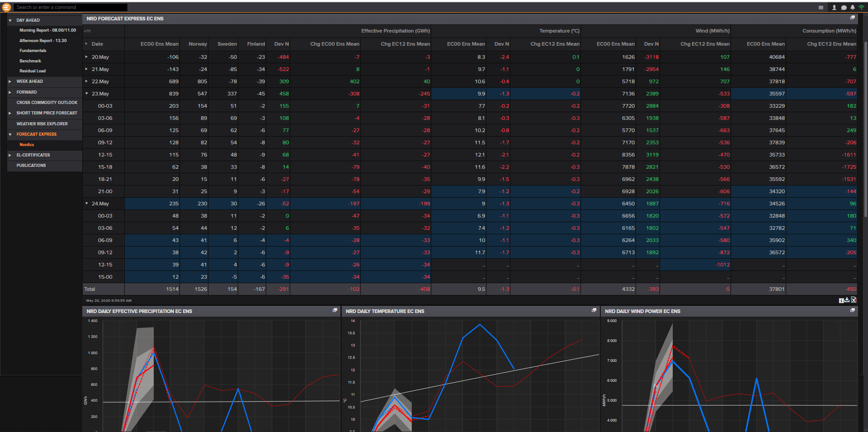The height and width of the screenshot is (432, 868).
Task: Click the green connection status icon
Action: coord(861,7)
